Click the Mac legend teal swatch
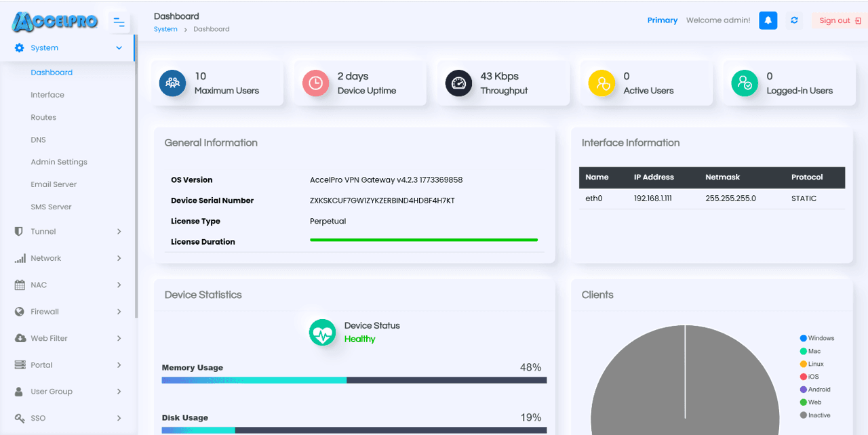This screenshot has width=868, height=435. point(804,351)
